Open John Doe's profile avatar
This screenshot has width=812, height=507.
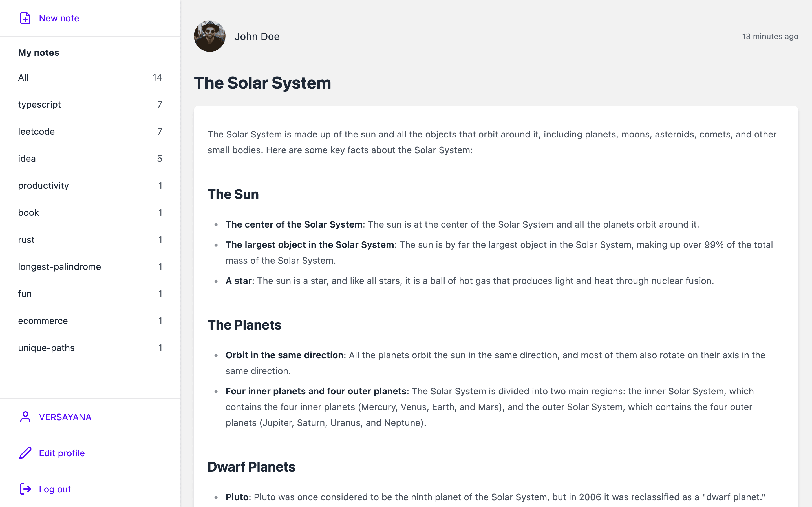(x=210, y=36)
